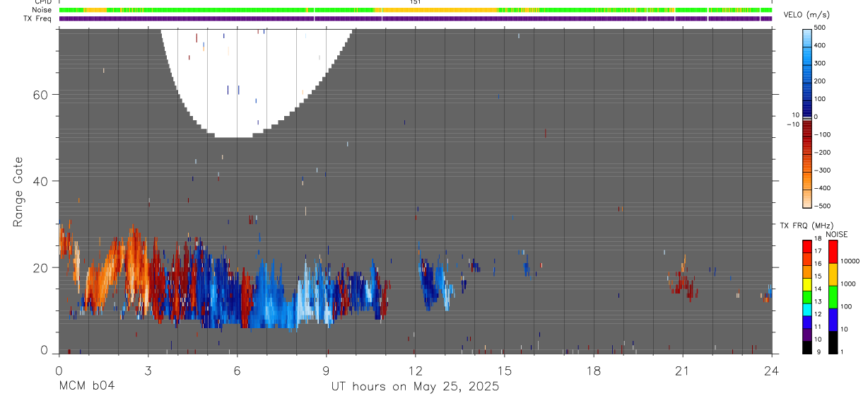Click the yellow 1000 noise color swatch

pyautogui.click(x=833, y=274)
